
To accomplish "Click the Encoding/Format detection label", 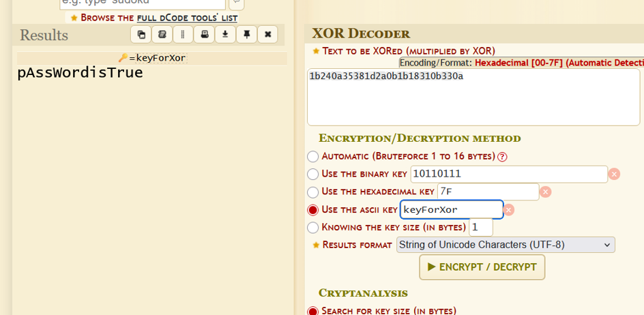I will point(521,63).
